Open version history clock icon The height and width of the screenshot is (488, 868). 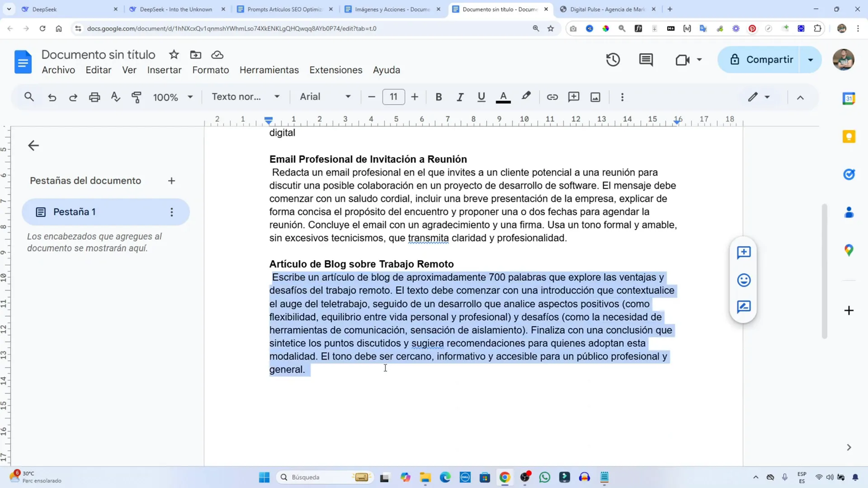[x=613, y=60]
